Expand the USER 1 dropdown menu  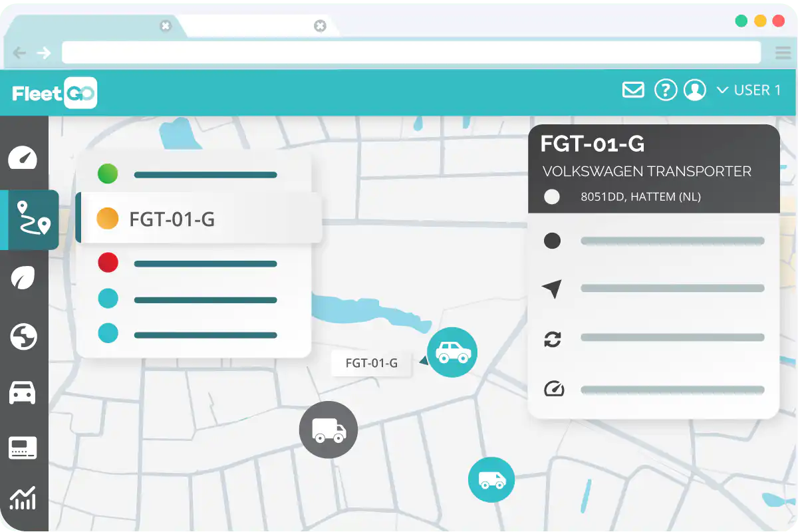[749, 90]
